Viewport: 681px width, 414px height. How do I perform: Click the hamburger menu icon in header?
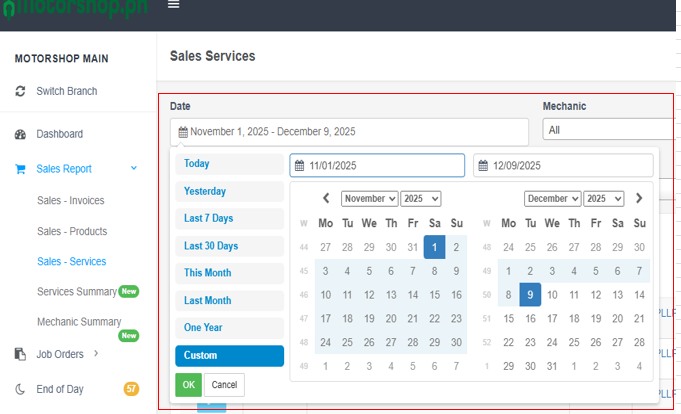point(173,5)
